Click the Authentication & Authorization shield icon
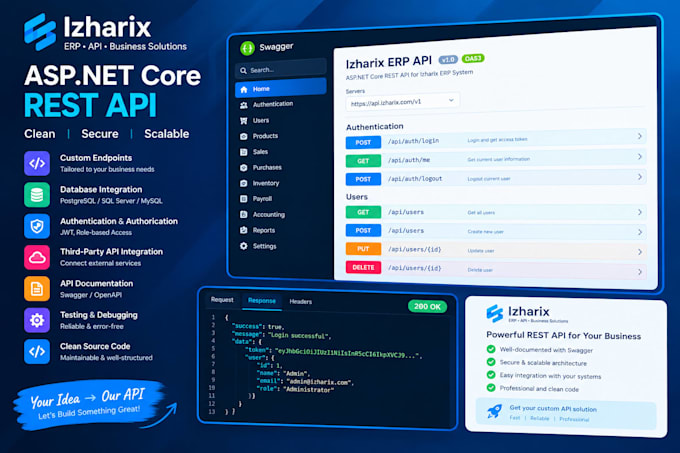Image resolution: width=680 pixels, height=453 pixels. tap(37, 226)
